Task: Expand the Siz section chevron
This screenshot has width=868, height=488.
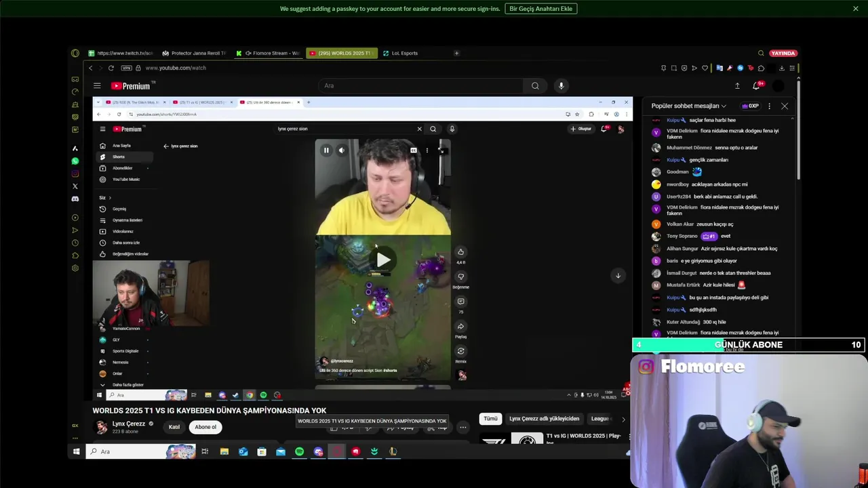Action: (109, 198)
